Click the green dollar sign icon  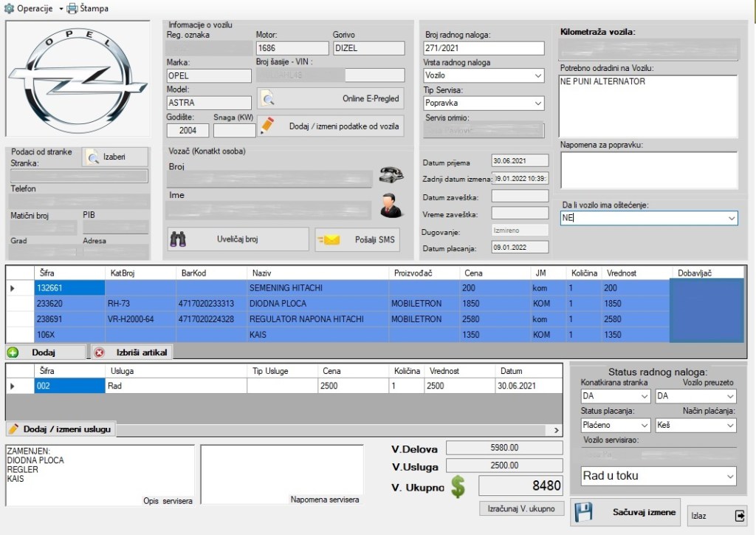point(458,486)
